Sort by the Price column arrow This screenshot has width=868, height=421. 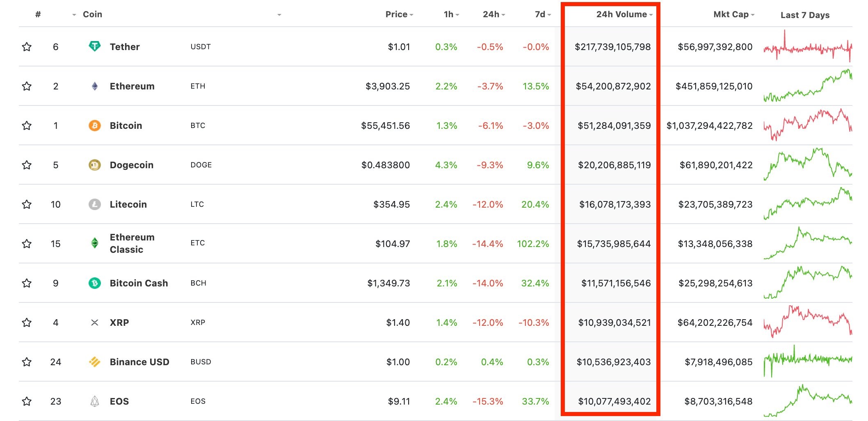[x=411, y=15]
